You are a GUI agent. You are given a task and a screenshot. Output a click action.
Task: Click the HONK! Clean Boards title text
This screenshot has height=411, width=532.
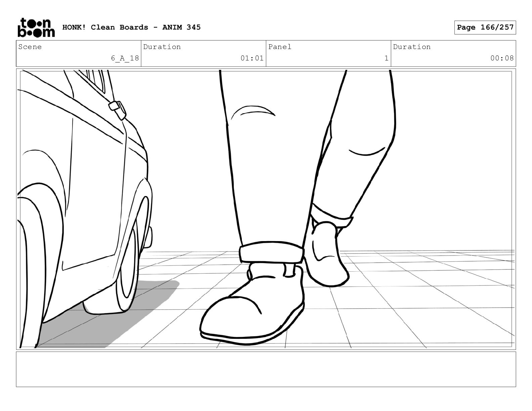tap(131, 27)
